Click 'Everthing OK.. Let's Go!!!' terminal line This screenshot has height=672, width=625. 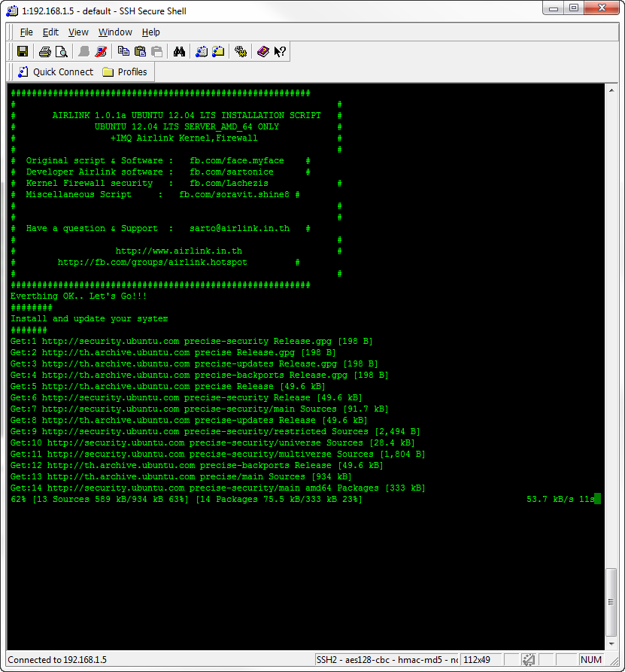click(x=79, y=296)
